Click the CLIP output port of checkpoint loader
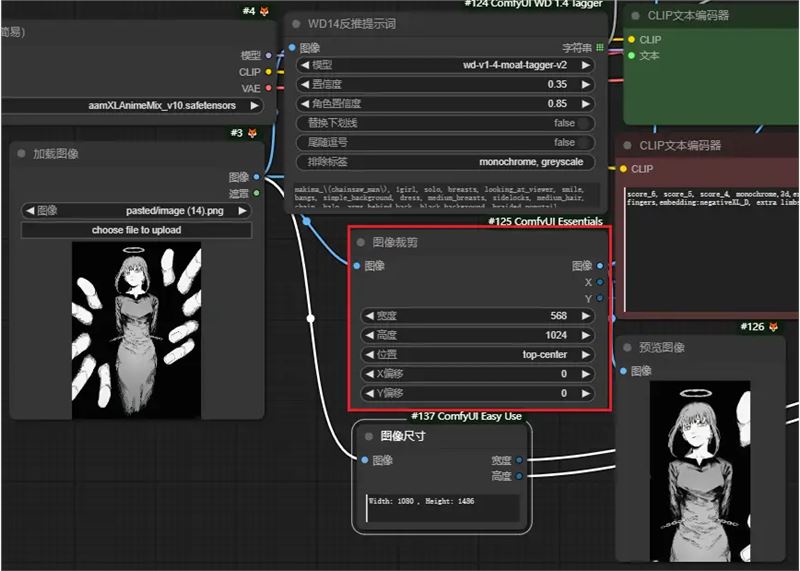800x571 pixels. (x=268, y=72)
